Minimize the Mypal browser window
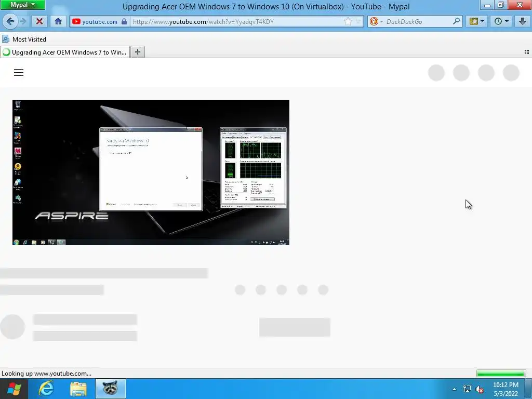 (x=487, y=5)
